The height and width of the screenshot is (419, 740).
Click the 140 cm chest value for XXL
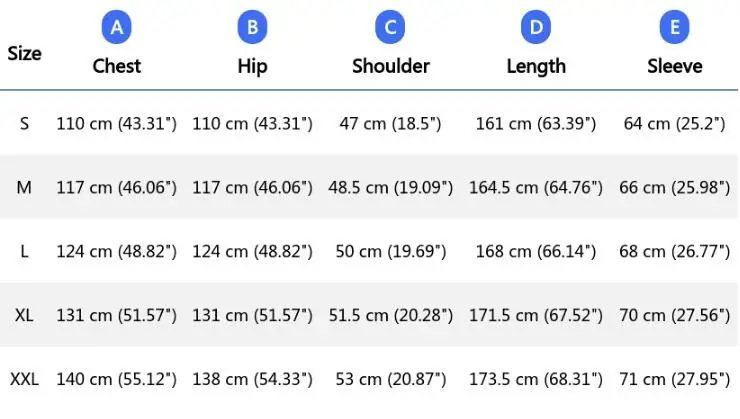[116, 380]
